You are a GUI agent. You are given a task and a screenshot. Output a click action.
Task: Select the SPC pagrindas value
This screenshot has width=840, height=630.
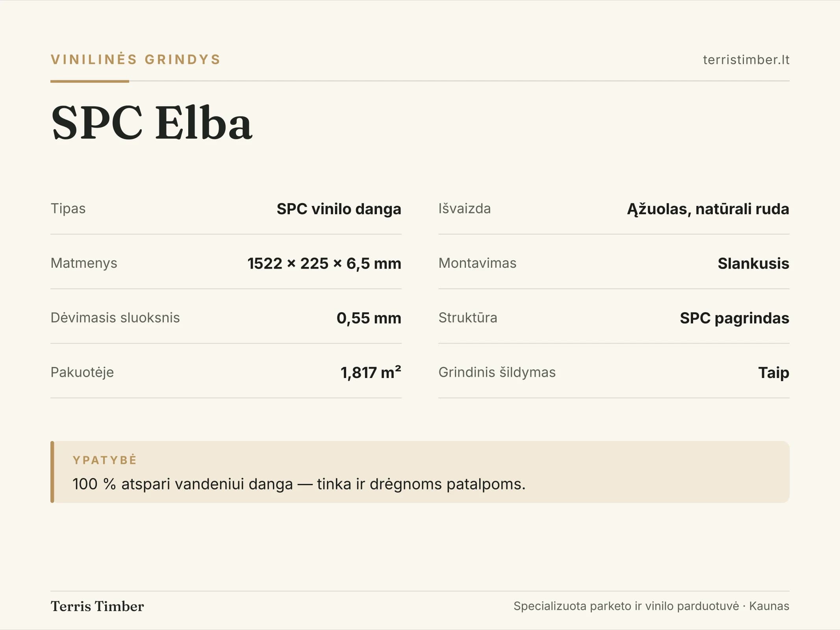tap(734, 318)
